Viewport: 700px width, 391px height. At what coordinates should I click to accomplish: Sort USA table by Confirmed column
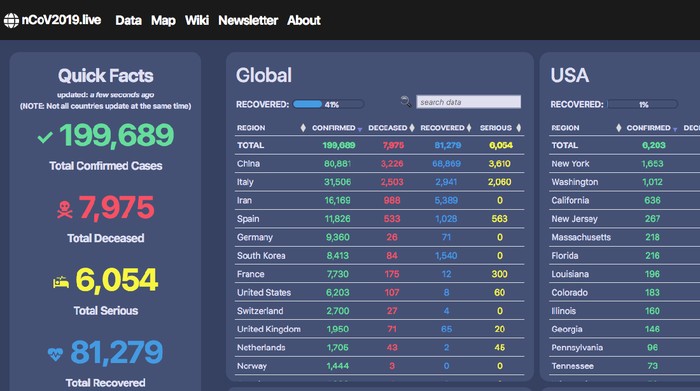pos(652,128)
